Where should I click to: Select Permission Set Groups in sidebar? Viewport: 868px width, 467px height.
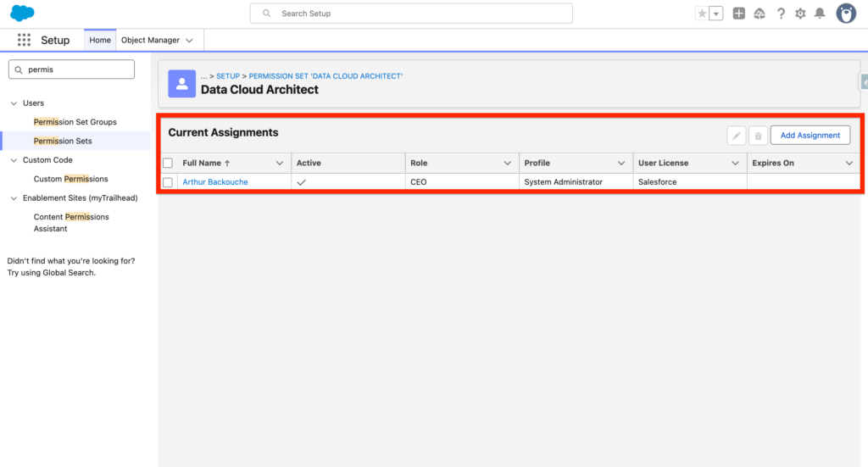(75, 122)
